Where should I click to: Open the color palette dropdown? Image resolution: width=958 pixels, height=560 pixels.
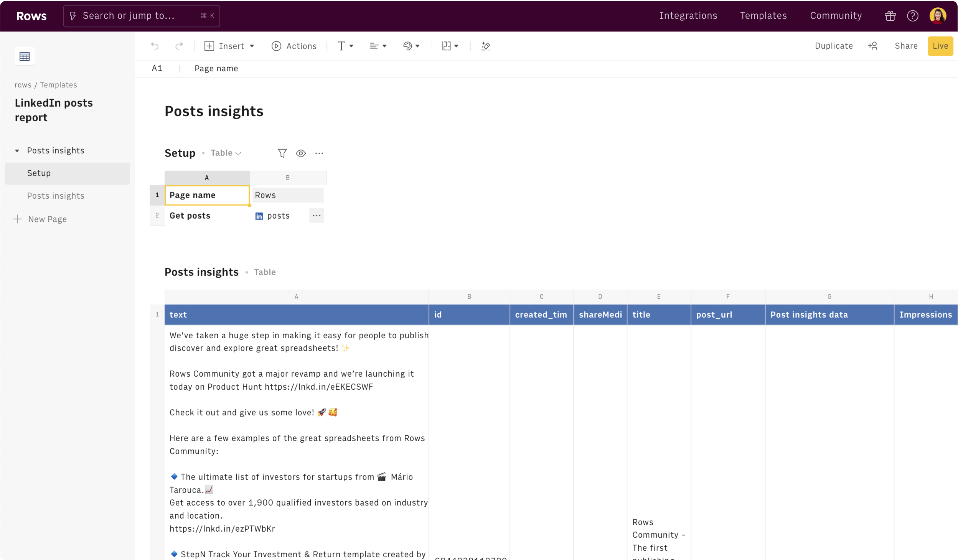click(411, 46)
